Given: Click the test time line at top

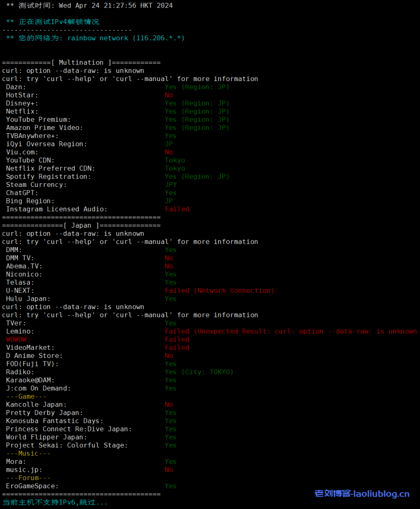Looking at the screenshot, I should (x=89, y=5).
